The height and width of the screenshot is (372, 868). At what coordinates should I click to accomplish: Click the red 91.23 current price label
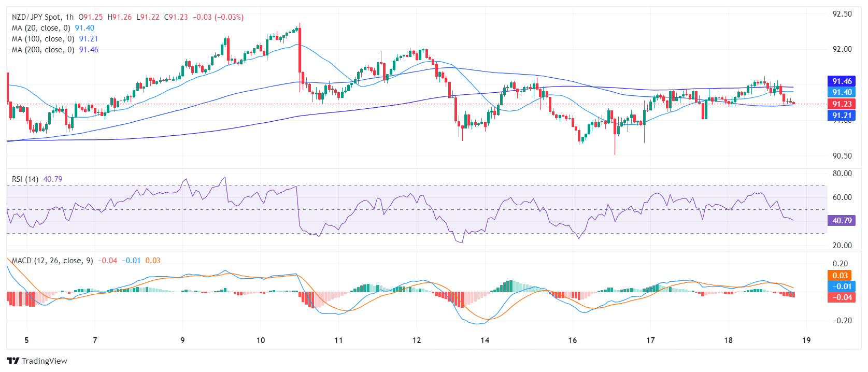(842, 104)
